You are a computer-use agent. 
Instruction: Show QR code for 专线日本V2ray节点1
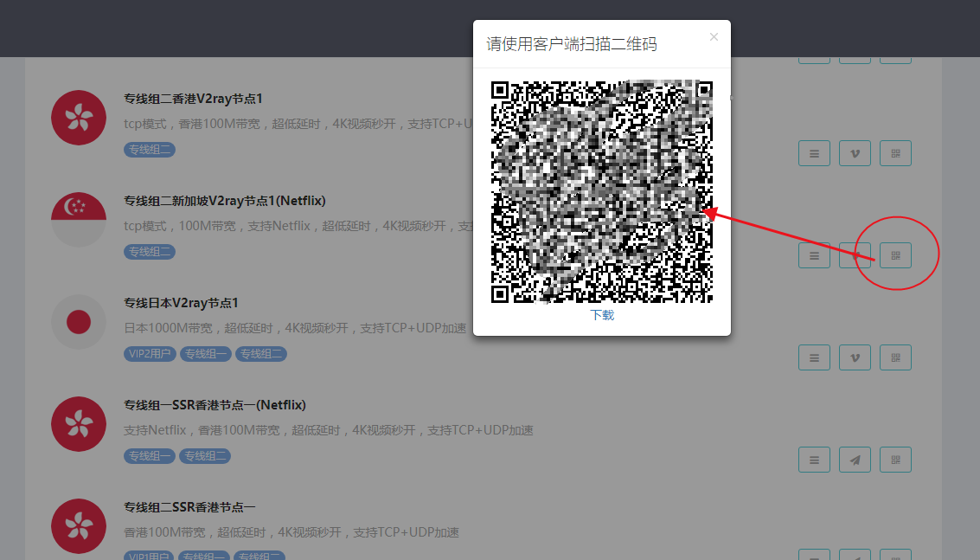pos(895,357)
